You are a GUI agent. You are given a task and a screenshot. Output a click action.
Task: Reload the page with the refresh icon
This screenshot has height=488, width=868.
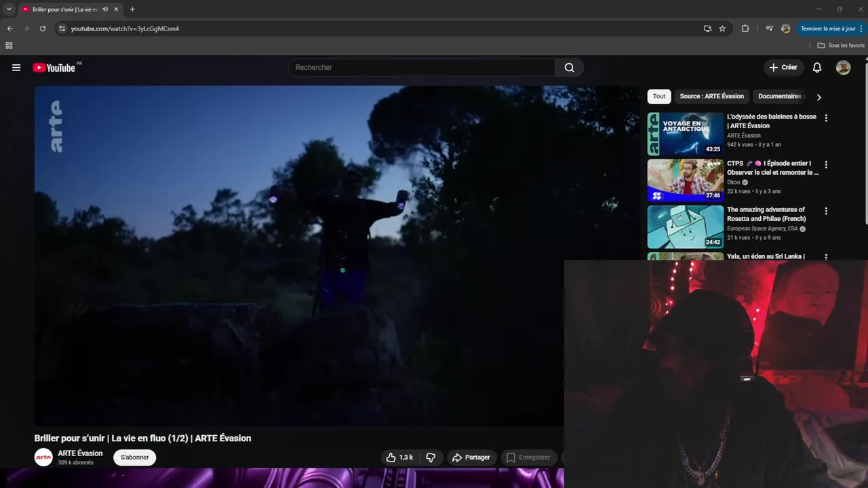pos(43,28)
